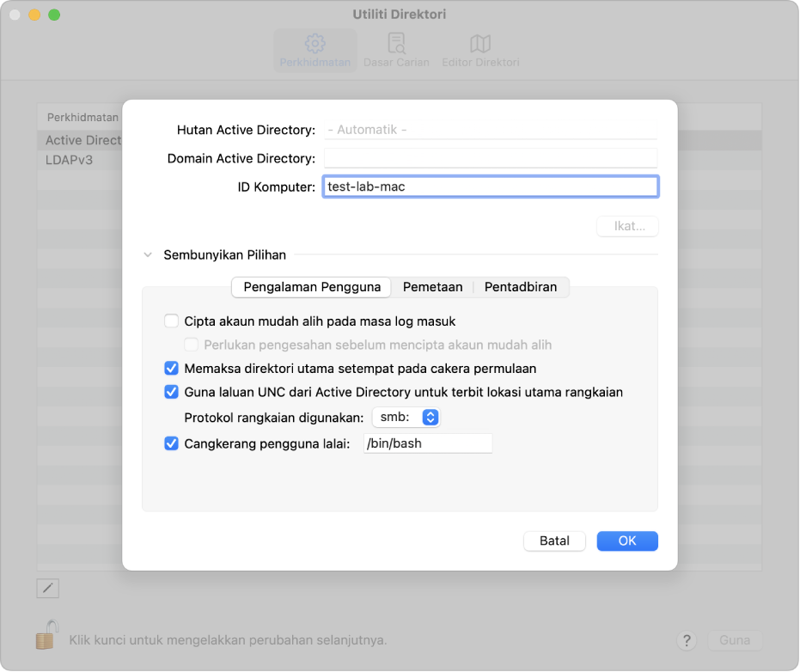Select the Pengalaman Pengguna tab
Image resolution: width=800 pixels, height=672 pixels.
tap(312, 287)
